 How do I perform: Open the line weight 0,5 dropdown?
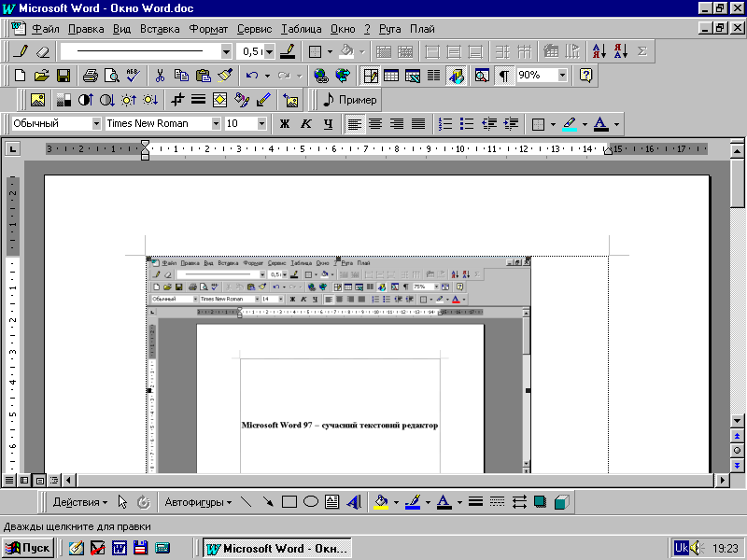click(x=270, y=51)
